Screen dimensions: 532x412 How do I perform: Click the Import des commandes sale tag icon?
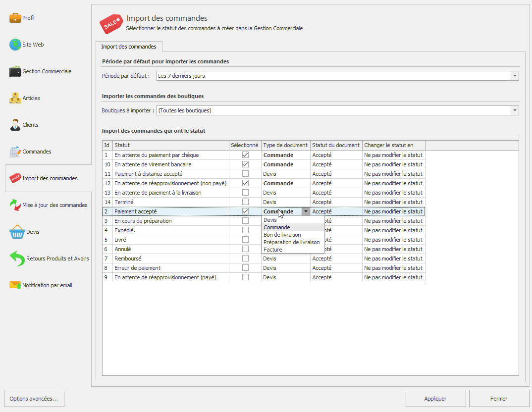coord(15,178)
